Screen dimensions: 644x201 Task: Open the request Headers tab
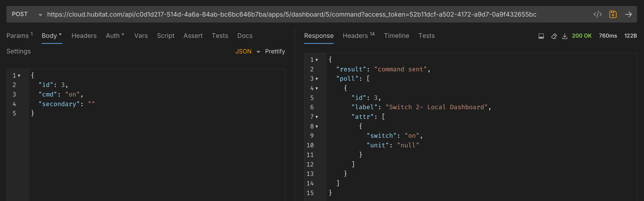(84, 36)
